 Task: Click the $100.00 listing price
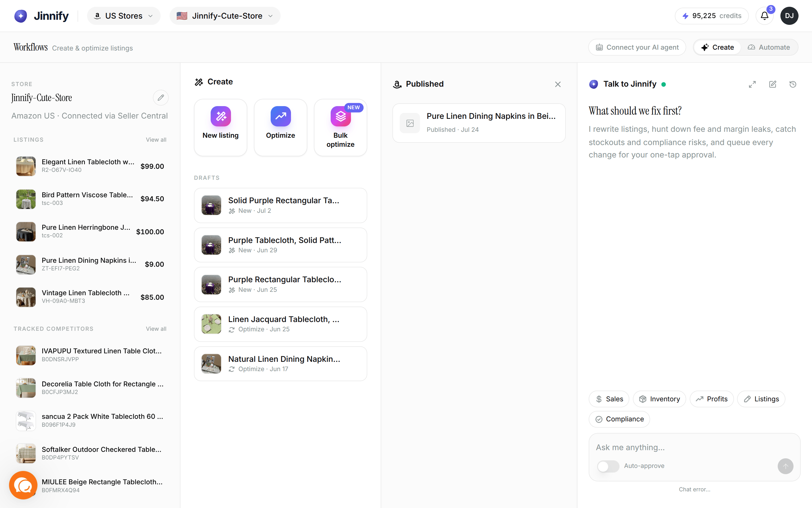(x=150, y=232)
